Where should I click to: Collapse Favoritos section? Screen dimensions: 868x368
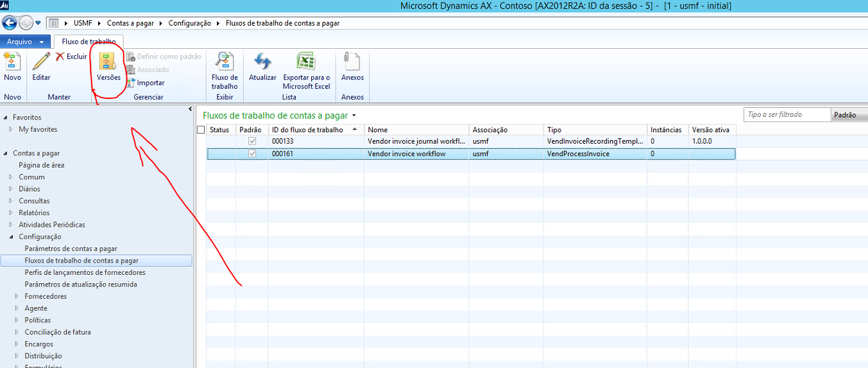[x=6, y=118]
